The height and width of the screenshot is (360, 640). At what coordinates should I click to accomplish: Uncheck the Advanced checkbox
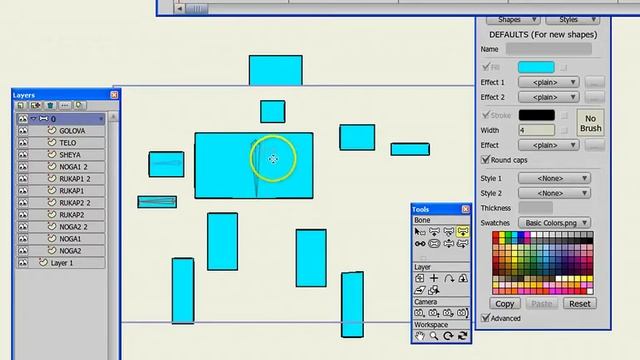(486, 318)
